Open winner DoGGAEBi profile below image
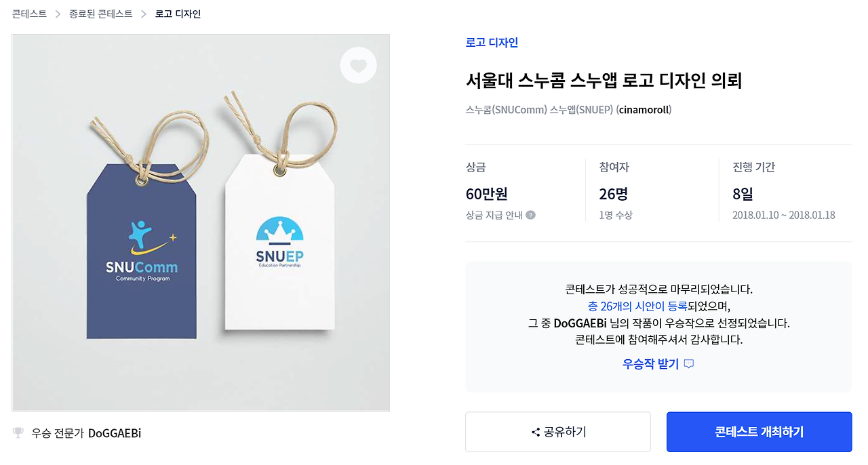This screenshot has height=465, width=868. click(x=115, y=433)
